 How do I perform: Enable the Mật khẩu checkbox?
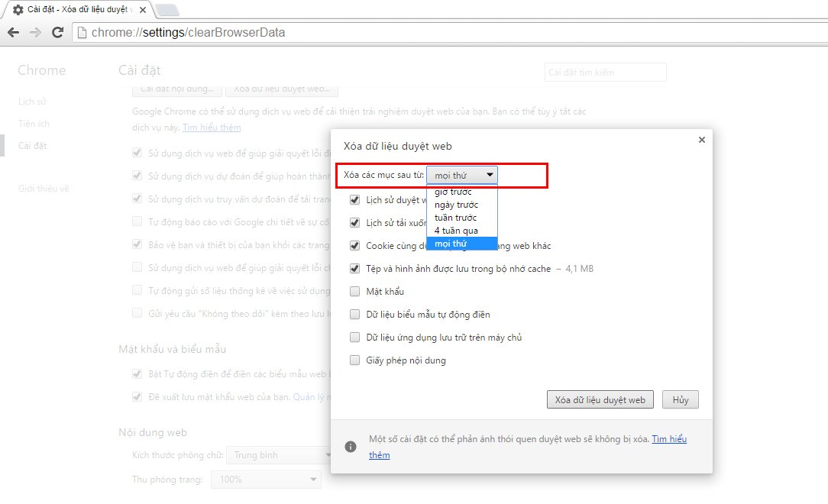(x=354, y=292)
